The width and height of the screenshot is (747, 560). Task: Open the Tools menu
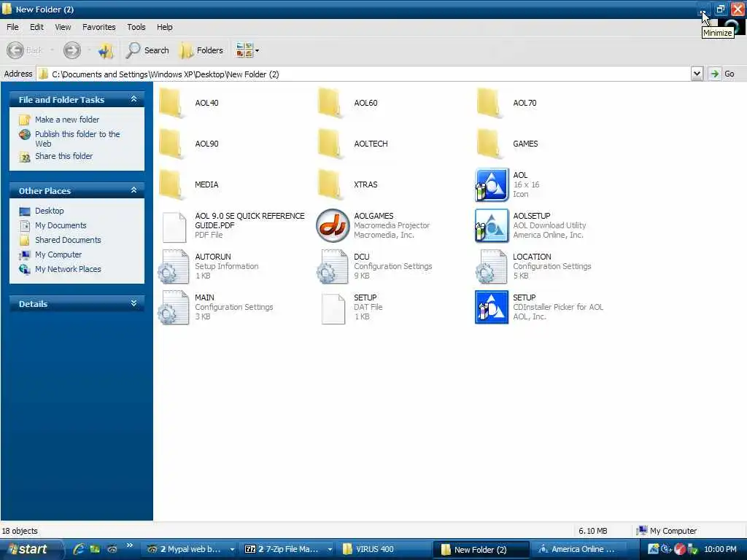pyautogui.click(x=136, y=27)
